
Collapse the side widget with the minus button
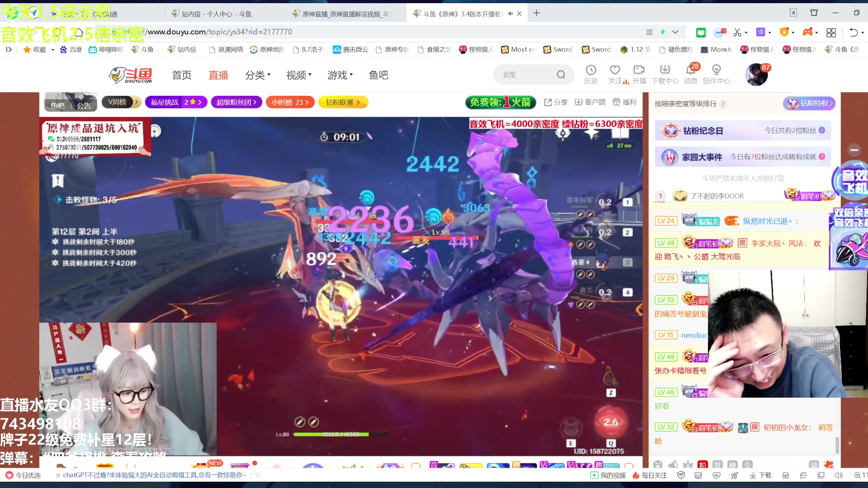[x=854, y=150]
